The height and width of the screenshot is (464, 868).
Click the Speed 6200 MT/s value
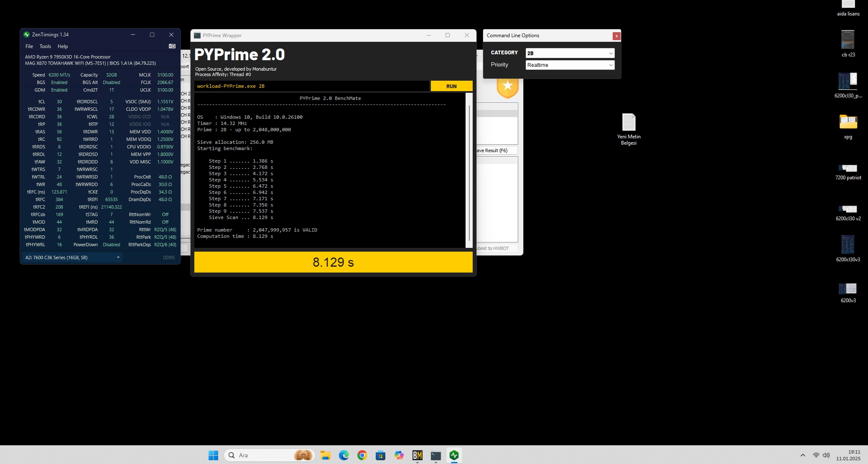click(x=59, y=75)
